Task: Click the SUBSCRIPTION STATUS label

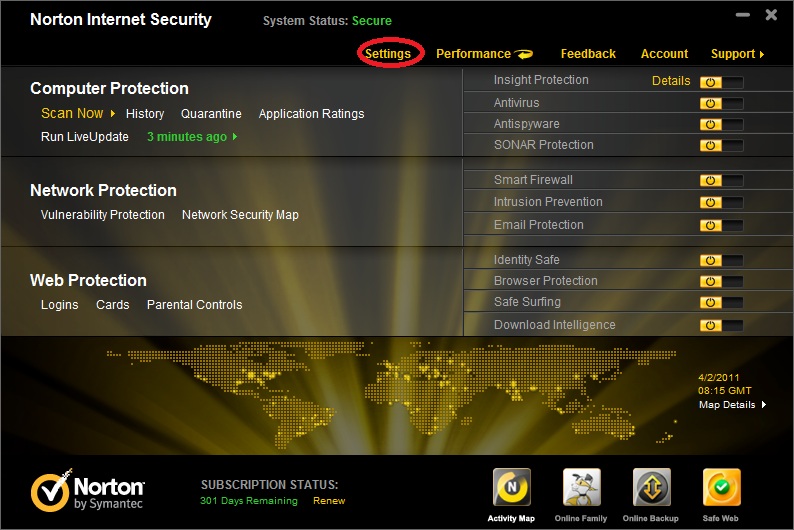Action: (x=269, y=485)
